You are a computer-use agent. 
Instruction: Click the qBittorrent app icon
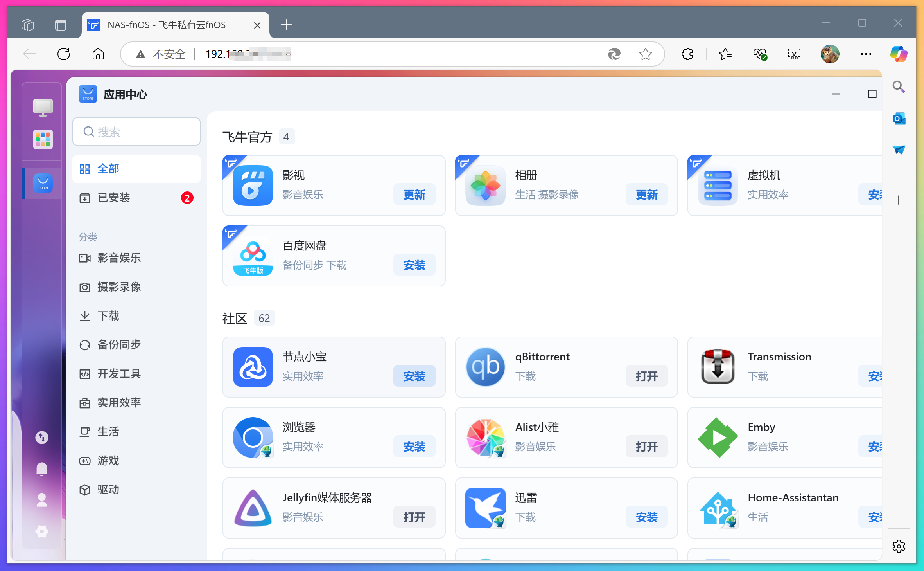[485, 367]
